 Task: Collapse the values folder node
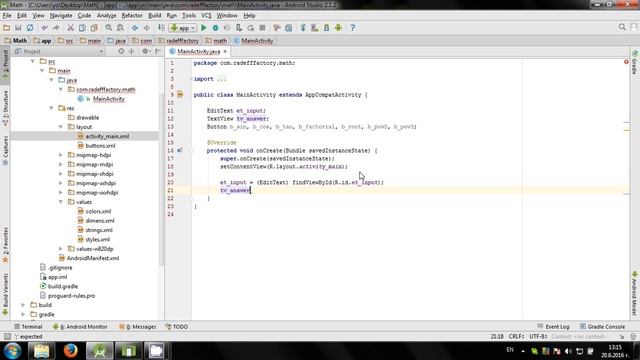pos(61,202)
